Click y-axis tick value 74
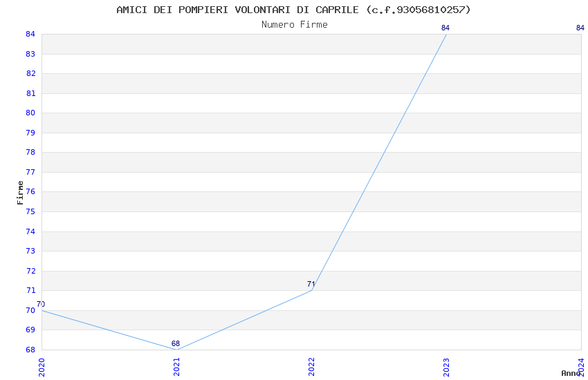This screenshot has height=380, width=588. tap(30, 231)
